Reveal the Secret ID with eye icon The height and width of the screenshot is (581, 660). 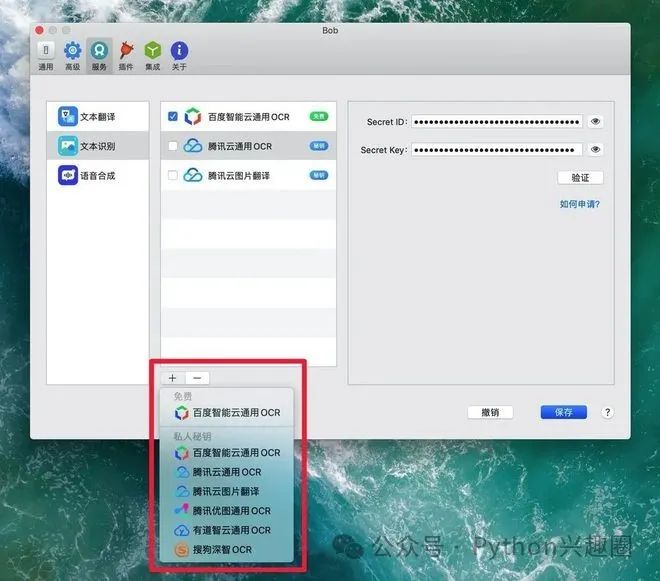point(595,122)
